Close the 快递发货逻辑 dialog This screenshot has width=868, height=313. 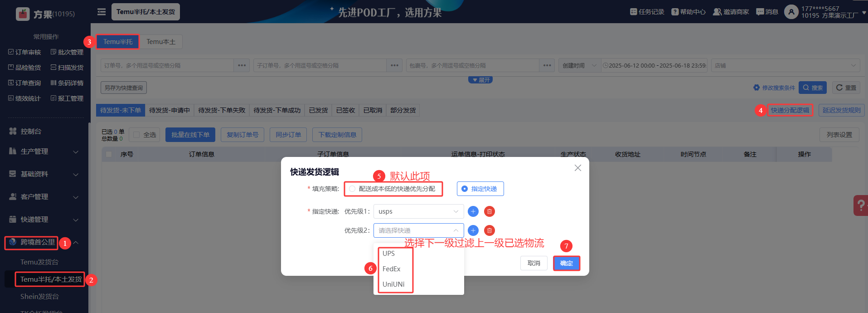pos(578,168)
